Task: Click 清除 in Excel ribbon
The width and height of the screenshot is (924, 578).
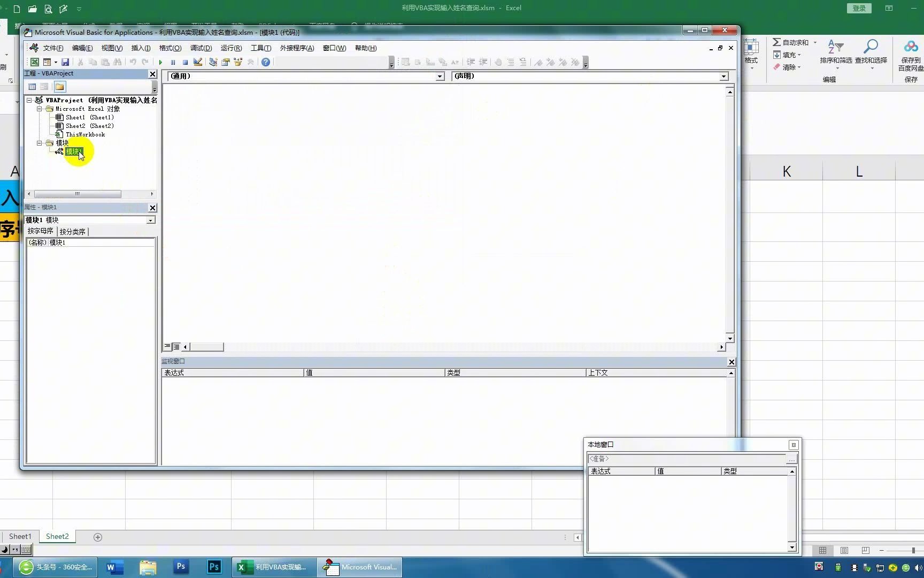Action: (787, 67)
